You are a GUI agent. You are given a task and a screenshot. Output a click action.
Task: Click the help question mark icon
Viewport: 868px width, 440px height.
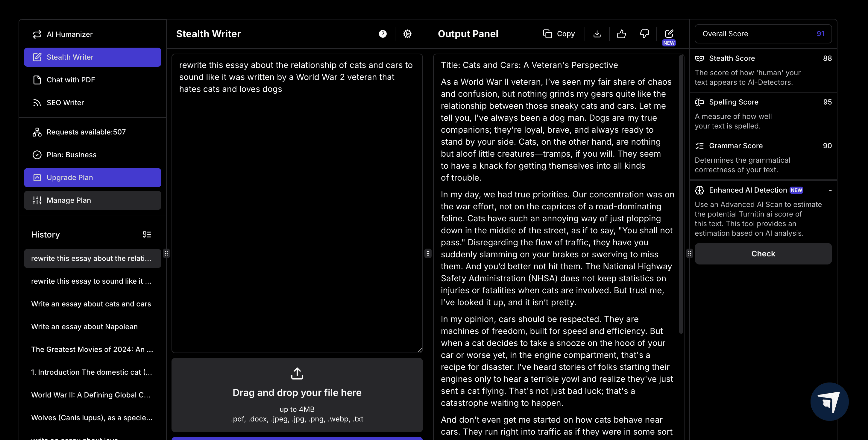(383, 34)
